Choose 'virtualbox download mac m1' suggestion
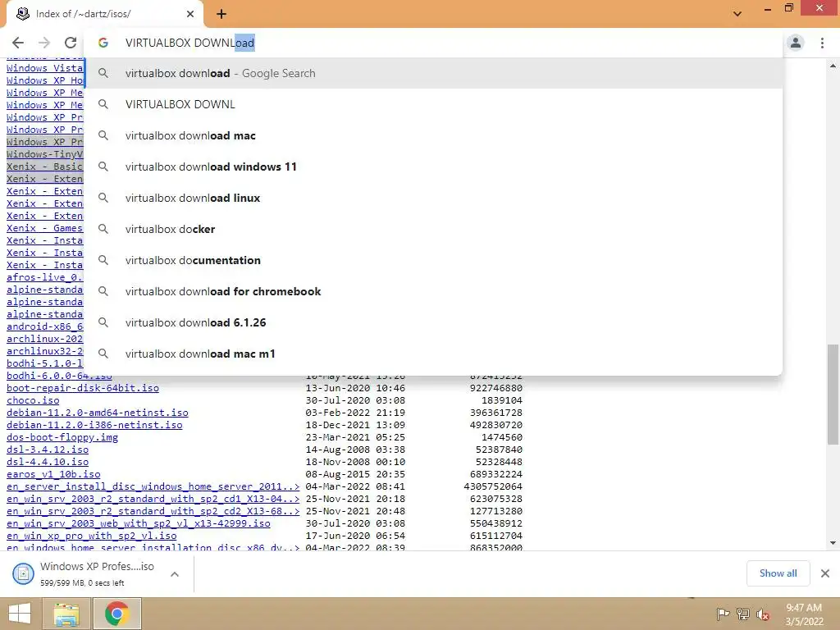840x630 pixels. pos(433,354)
